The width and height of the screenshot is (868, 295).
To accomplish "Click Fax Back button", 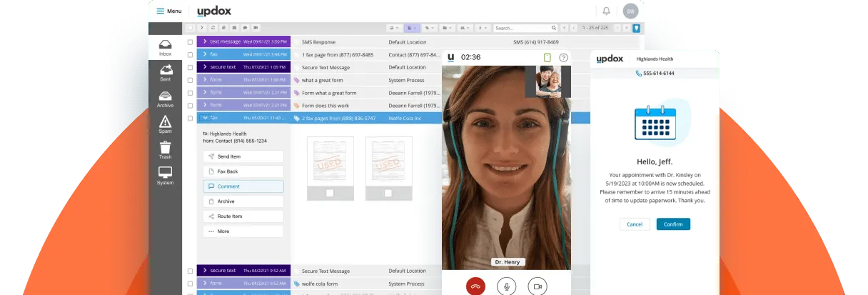I will (x=243, y=171).
